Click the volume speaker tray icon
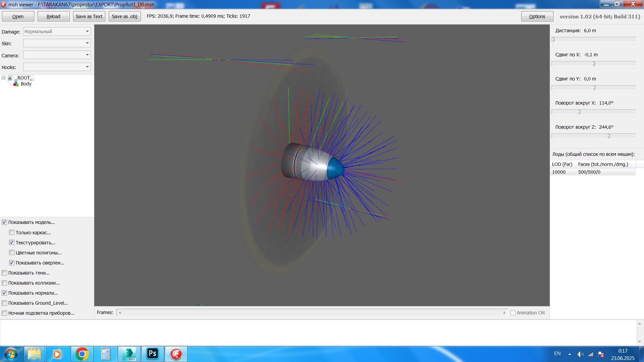This screenshot has width=644, height=362. click(580, 354)
